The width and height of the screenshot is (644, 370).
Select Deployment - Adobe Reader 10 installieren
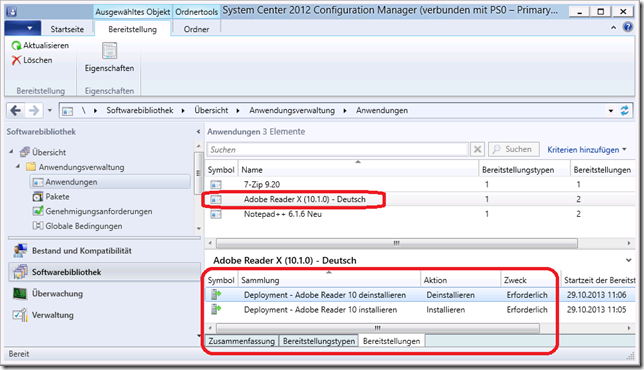click(420, 309)
